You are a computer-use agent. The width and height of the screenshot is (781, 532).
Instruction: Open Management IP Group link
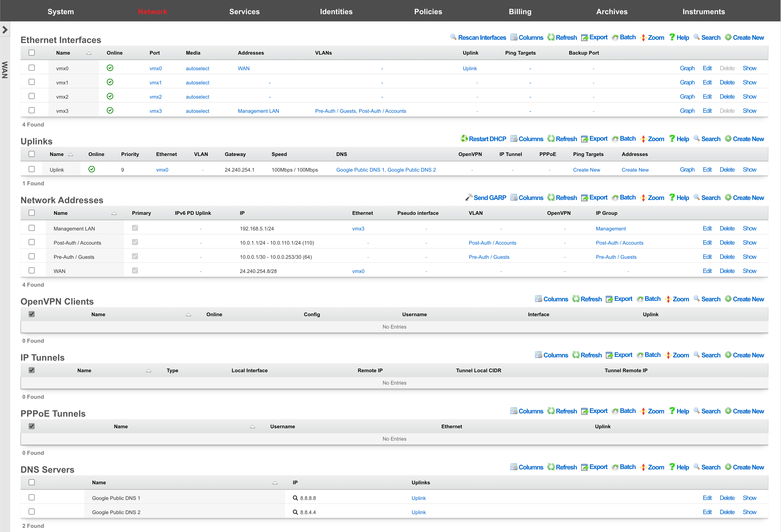pyautogui.click(x=611, y=229)
